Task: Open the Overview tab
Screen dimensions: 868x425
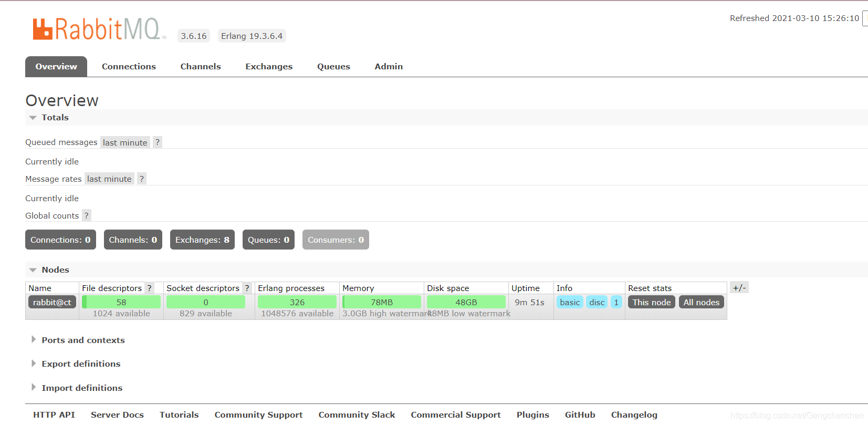Action: click(56, 67)
